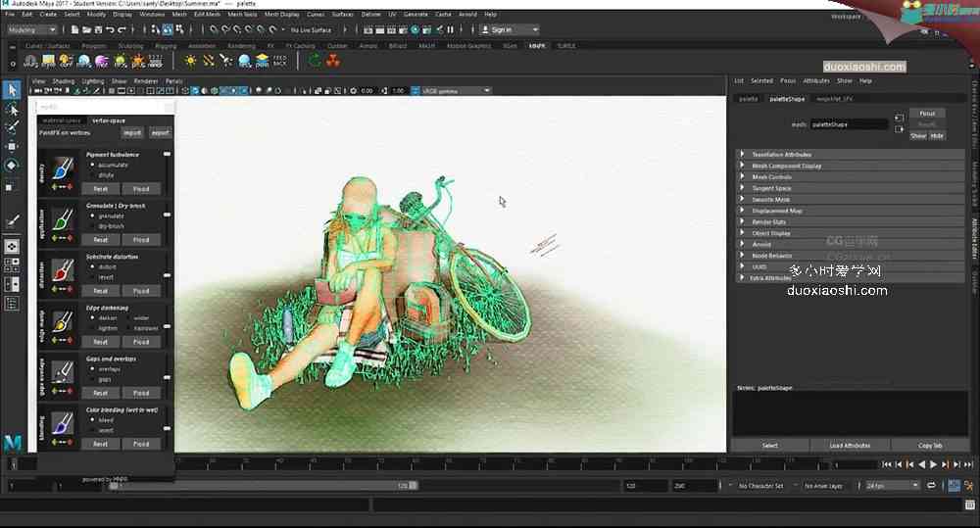980x528 pixels.
Task: Select the arrow Select tool in the toolbox
Action: click(12, 90)
